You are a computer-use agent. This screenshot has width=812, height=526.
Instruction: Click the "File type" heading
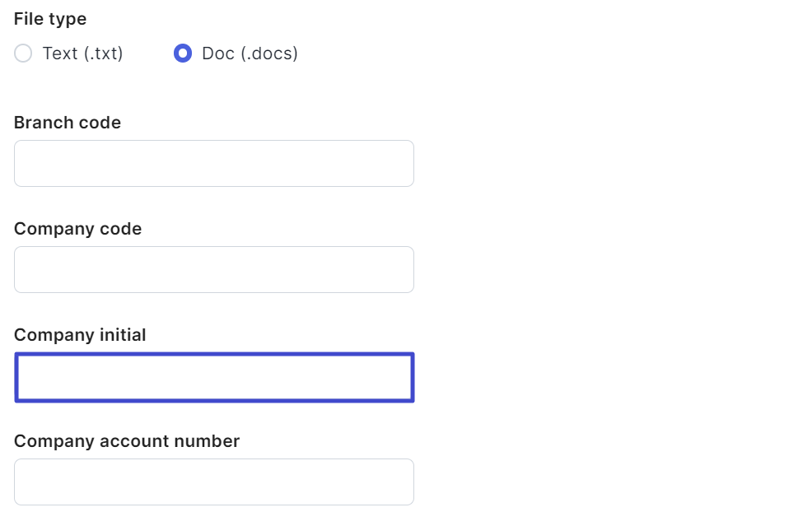[x=50, y=18]
